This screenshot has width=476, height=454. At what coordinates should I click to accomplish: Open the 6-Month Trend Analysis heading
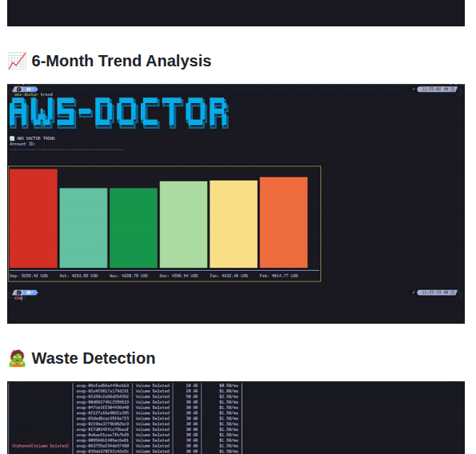tap(121, 61)
